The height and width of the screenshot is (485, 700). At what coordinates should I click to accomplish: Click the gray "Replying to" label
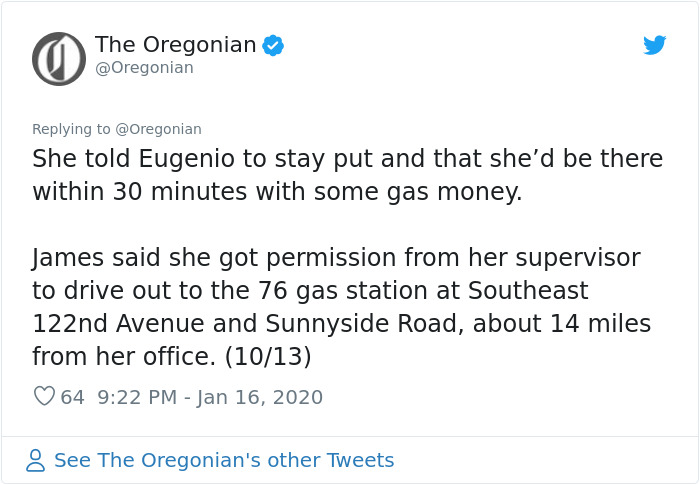(x=72, y=129)
